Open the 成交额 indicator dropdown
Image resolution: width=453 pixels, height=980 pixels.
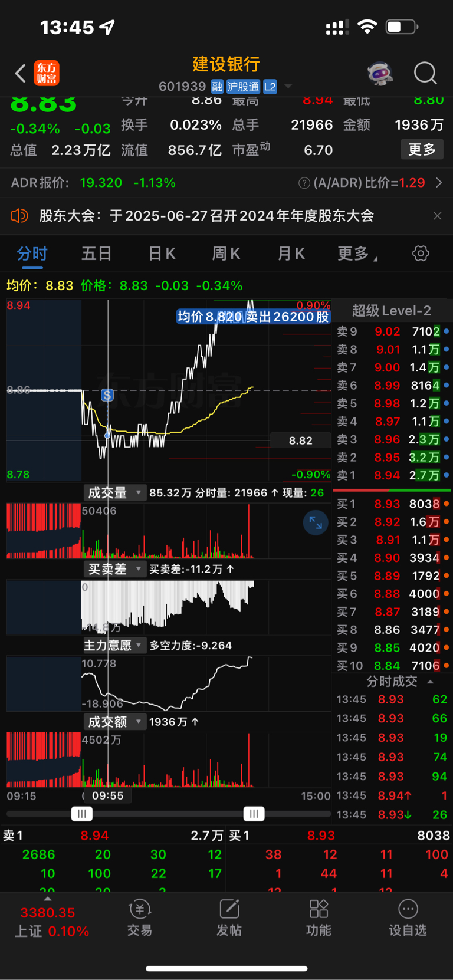[x=114, y=722]
